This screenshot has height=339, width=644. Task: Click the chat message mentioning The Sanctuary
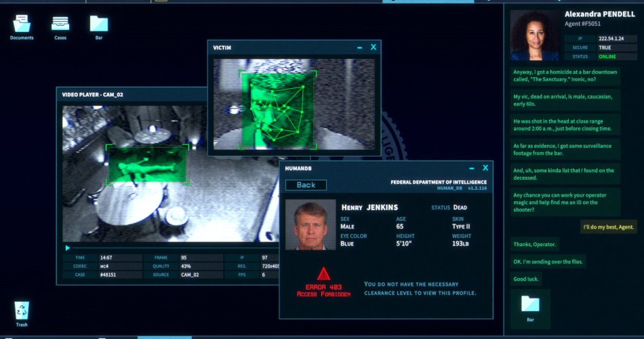pyautogui.click(x=565, y=76)
